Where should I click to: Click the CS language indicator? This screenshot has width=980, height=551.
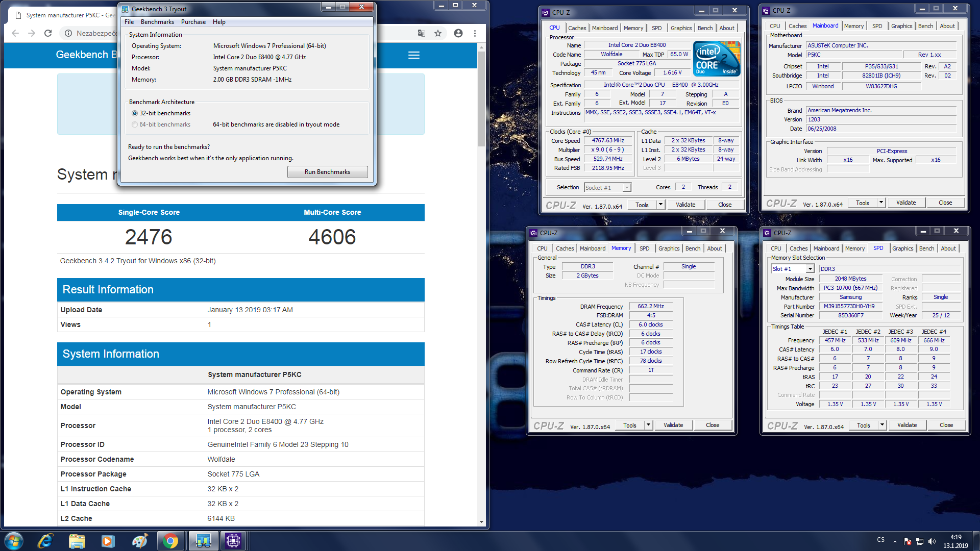(x=880, y=540)
